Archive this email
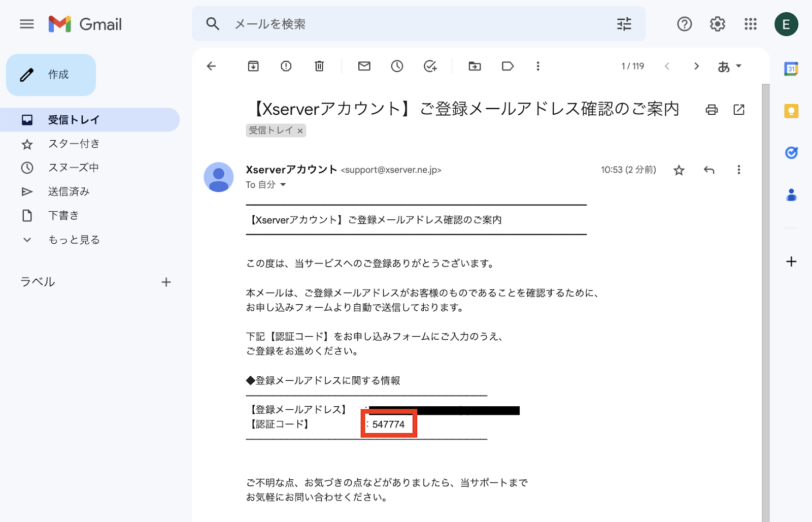Image resolution: width=812 pixels, height=522 pixels. pos(253,66)
